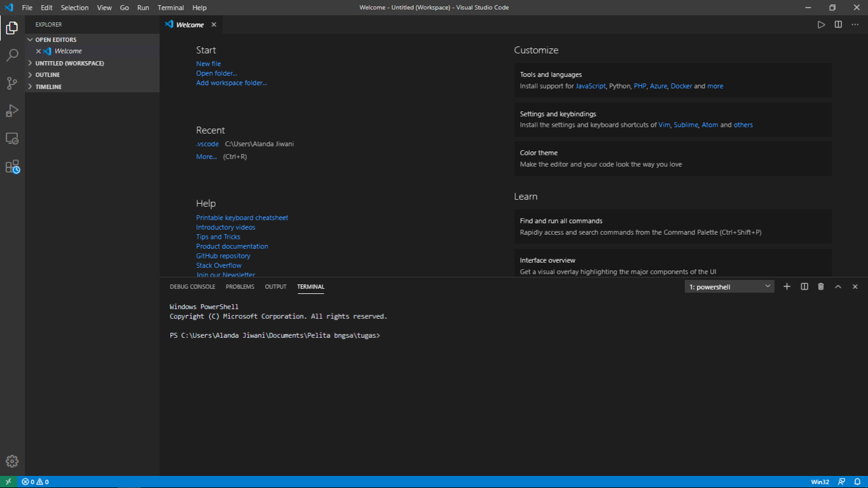Switch to the Output tab
868x488 pixels.
(275, 287)
